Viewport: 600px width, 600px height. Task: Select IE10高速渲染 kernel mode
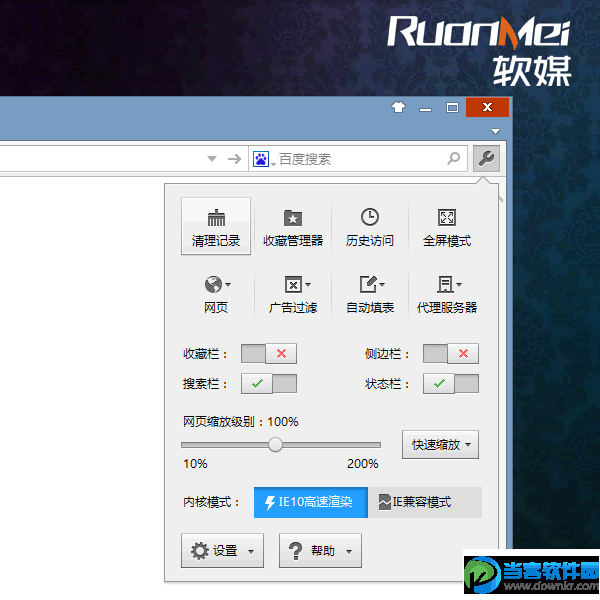coord(311,502)
